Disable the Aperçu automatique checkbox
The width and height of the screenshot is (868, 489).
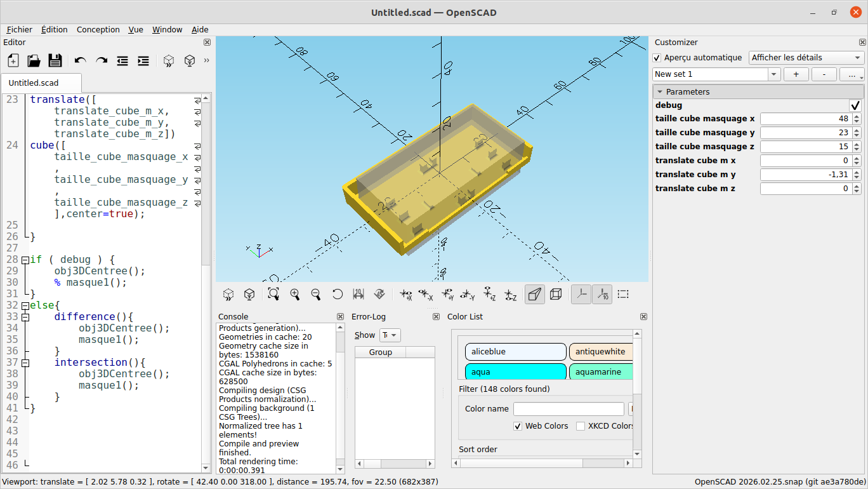tap(657, 58)
